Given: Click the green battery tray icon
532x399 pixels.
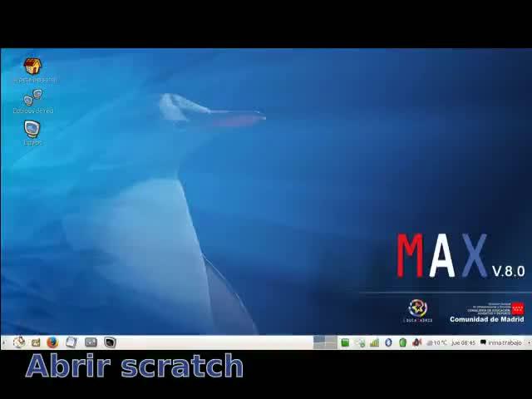Looking at the screenshot, I should pyautogui.click(x=402, y=342).
